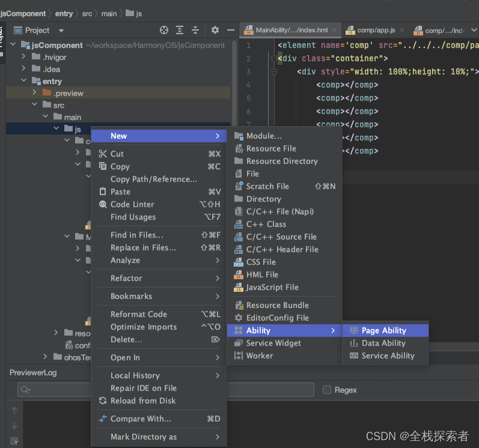Collapse the entry module node
The height and width of the screenshot is (448, 479).
(x=23, y=81)
